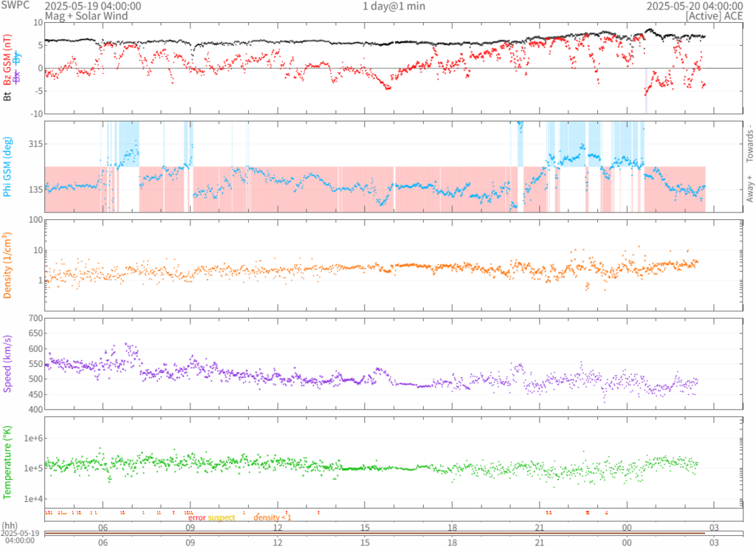Click the red 'error' flag legend label
The width and height of the screenshot is (756, 547).
[x=196, y=517]
